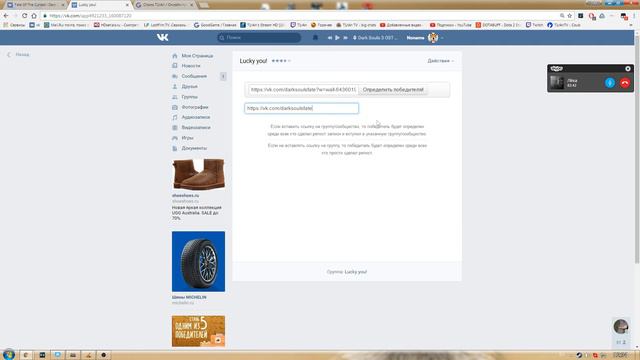Open Аудиозаписи in sidebar
The image size is (640, 360).
click(196, 117)
